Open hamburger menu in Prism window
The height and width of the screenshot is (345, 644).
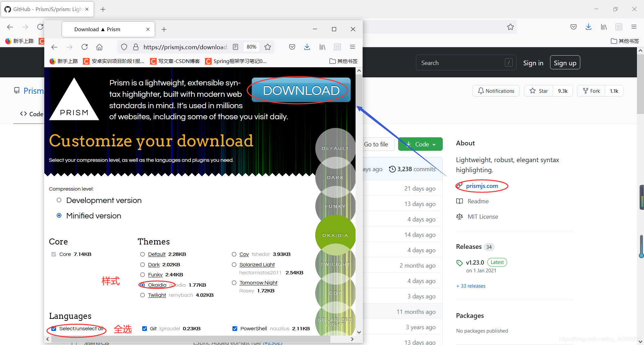coord(353,47)
